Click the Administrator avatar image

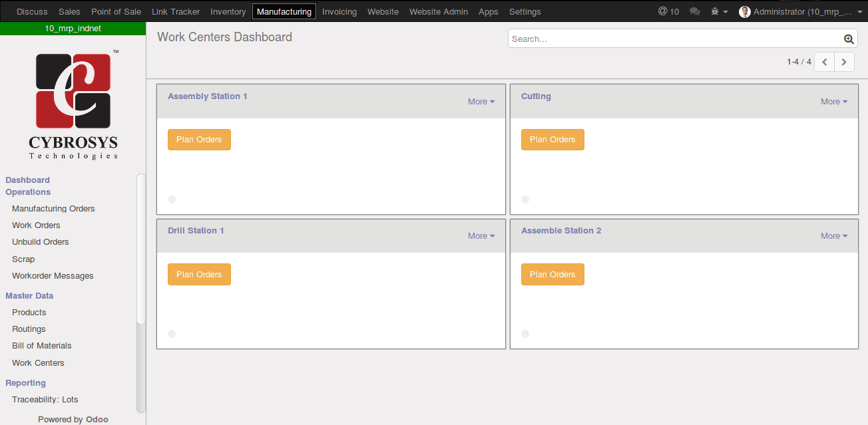tap(745, 11)
